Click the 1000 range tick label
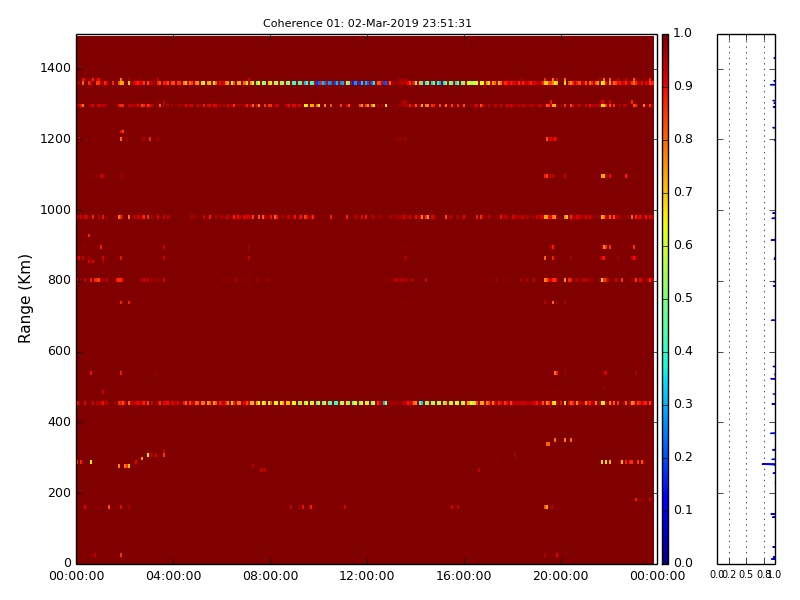 click(56, 210)
